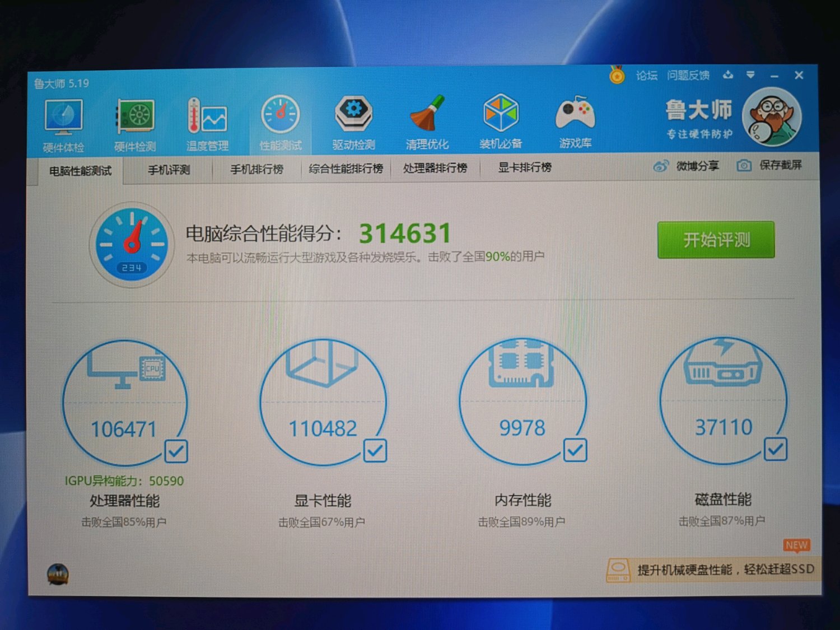Click 微博分享 share link

tap(686, 166)
